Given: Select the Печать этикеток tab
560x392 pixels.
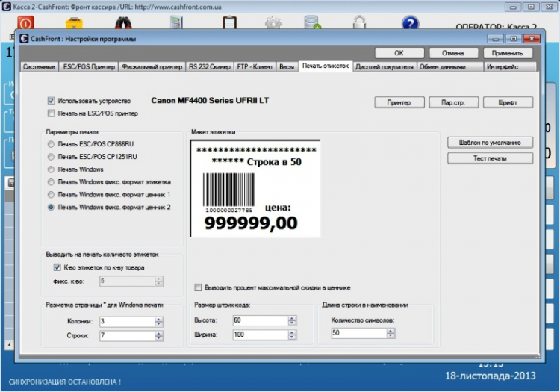Looking at the screenshot, I should (326, 66).
